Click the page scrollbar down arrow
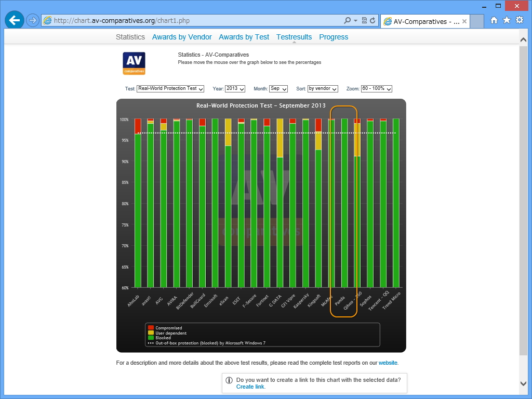The width and height of the screenshot is (532, 399). coord(523,383)
